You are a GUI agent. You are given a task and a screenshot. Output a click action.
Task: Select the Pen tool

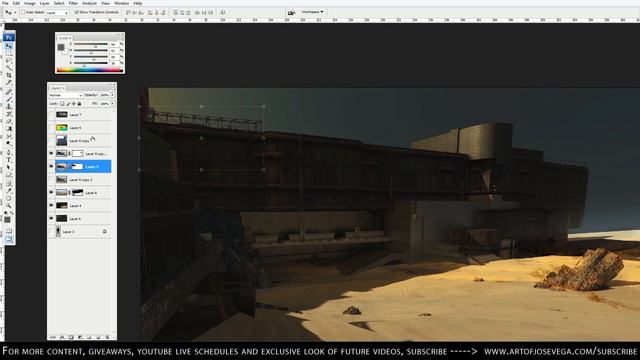[9, 152]
